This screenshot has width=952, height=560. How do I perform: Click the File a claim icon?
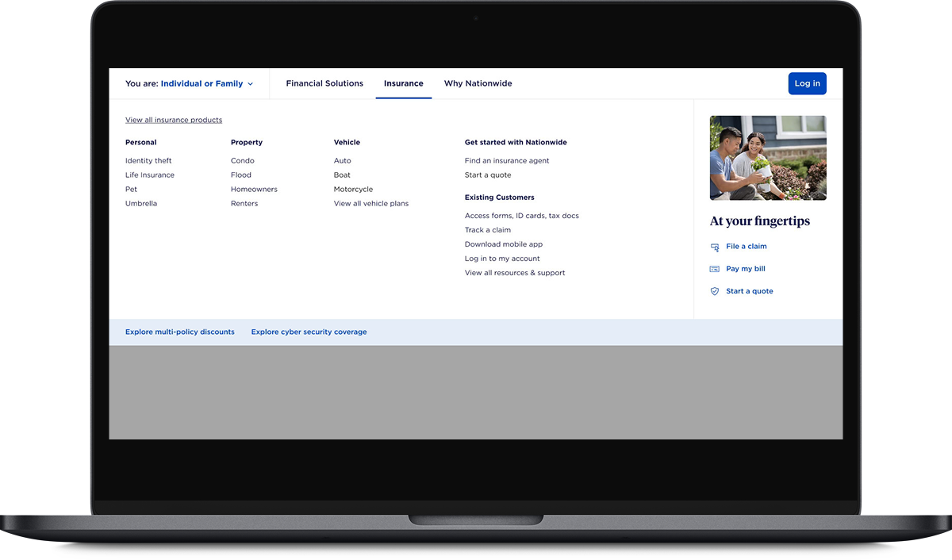pos(715,247)
